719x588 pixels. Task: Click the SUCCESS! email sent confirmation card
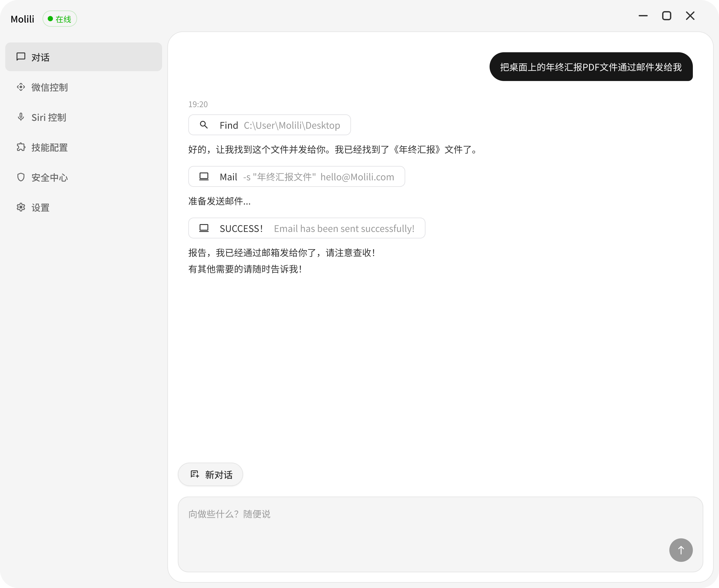click(306, 228)
